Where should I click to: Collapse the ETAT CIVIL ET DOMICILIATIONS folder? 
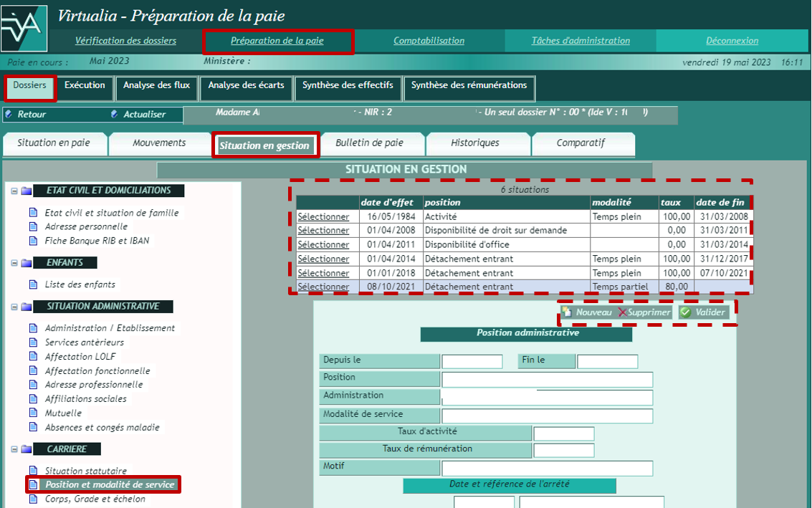[x=14, y=191]
